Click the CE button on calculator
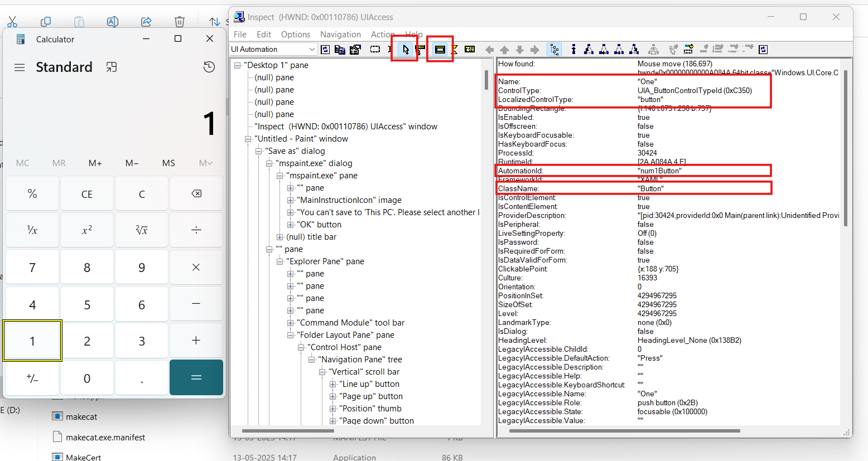 pos(87,194)
